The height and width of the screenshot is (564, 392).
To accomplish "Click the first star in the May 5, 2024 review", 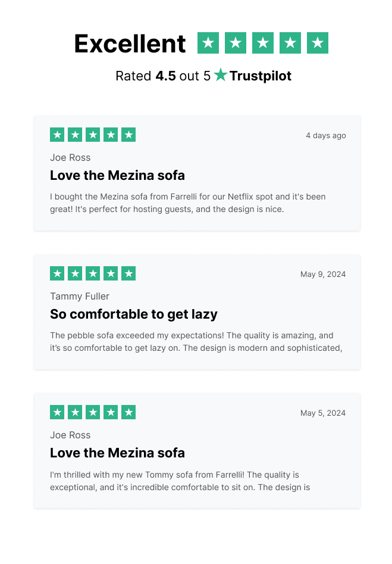I will point(57,412).
